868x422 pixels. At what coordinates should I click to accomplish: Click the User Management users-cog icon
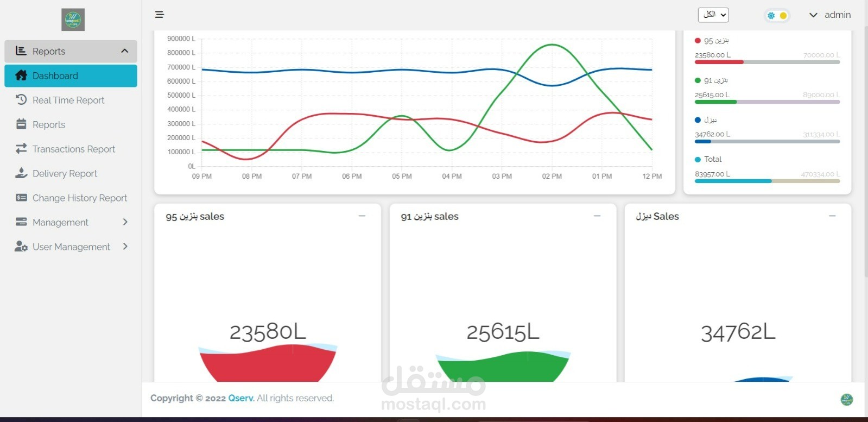pos(21,247)
